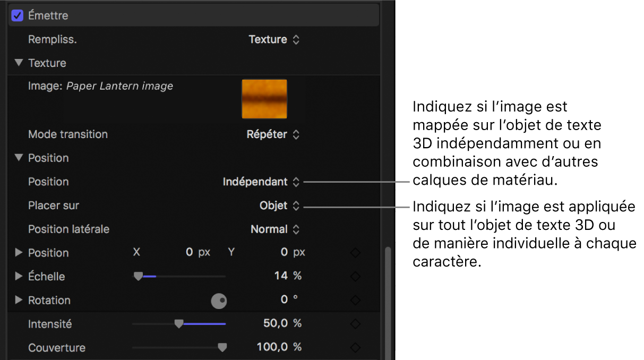Disable the Émettre checkbox
This screenshot has width=644, height=360.
[16, 15]
